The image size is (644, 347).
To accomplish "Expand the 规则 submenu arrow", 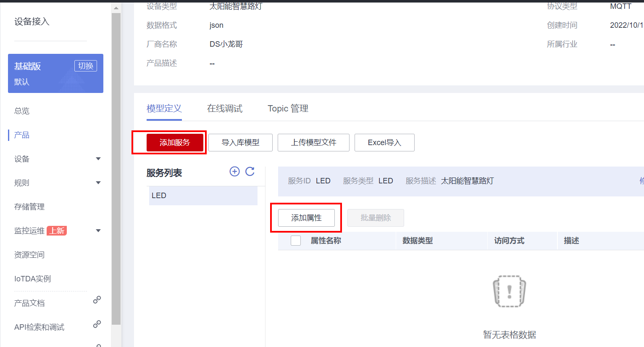I will [98, 183].
